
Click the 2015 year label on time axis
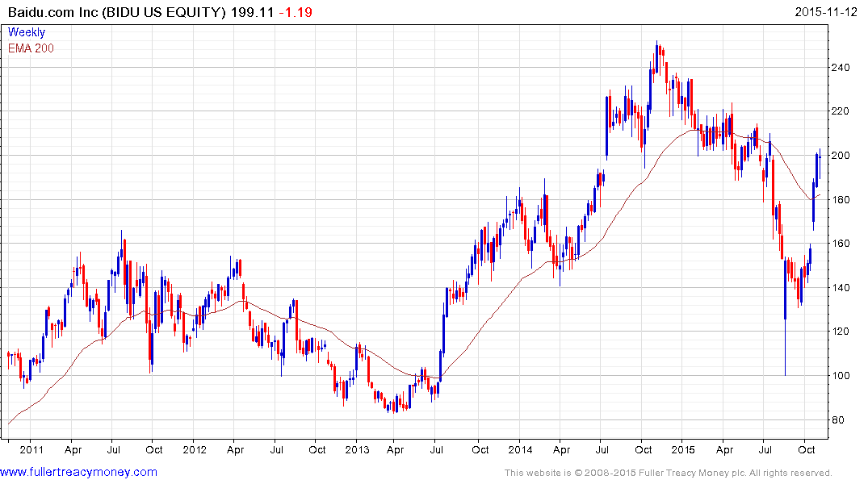(683, 449)
